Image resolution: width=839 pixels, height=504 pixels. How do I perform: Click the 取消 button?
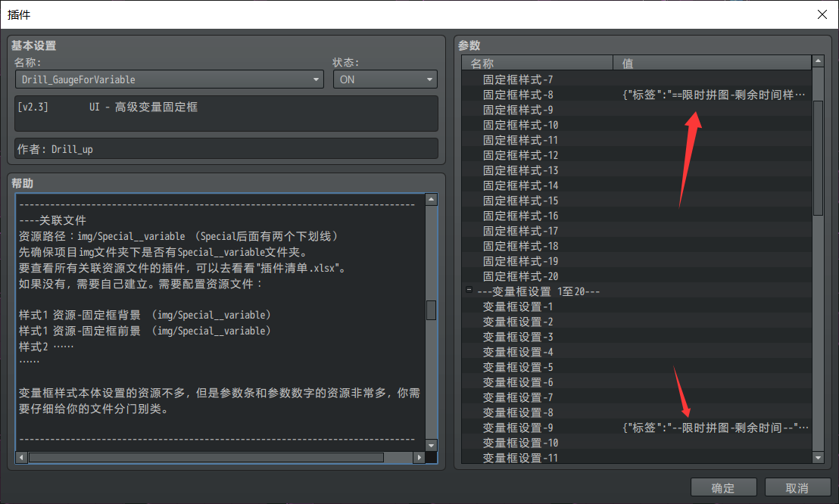[797, 488]
